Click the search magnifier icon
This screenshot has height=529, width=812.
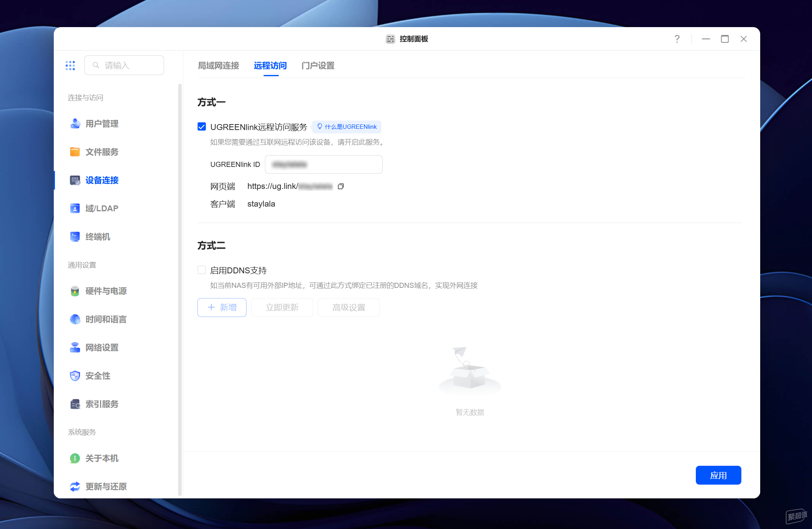click(96, 65)
